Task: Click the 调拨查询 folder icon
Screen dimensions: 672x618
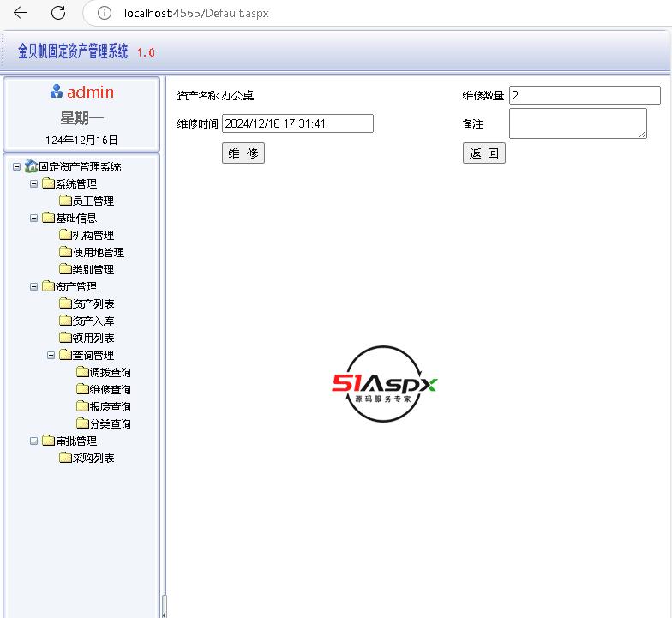Action: [x=82, y=372]
